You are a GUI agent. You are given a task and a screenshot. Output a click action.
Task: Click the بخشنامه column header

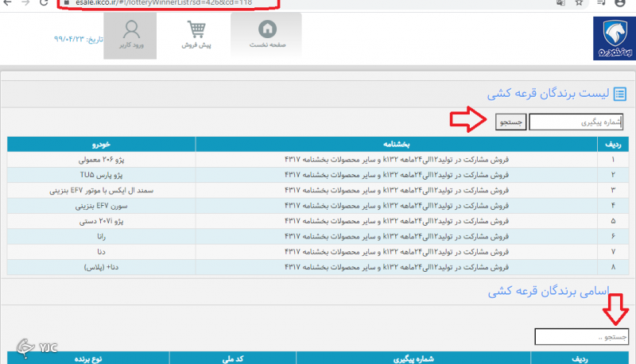pos(396,144)
